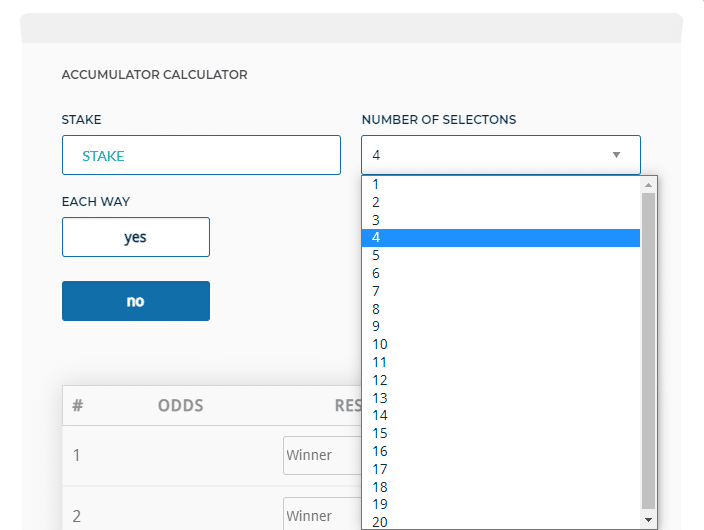The height and width of the screenshot is (530, 704).
Task: Open the Winner result dropdown for row 2
Action: 322,513
